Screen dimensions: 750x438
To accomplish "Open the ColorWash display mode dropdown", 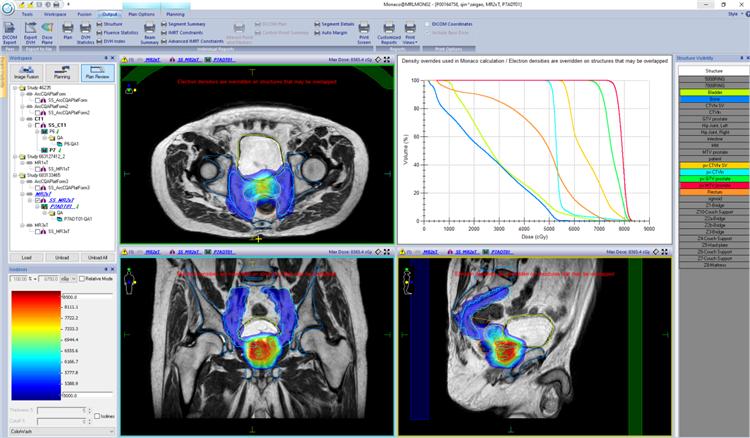I will [x=62, y=432].
